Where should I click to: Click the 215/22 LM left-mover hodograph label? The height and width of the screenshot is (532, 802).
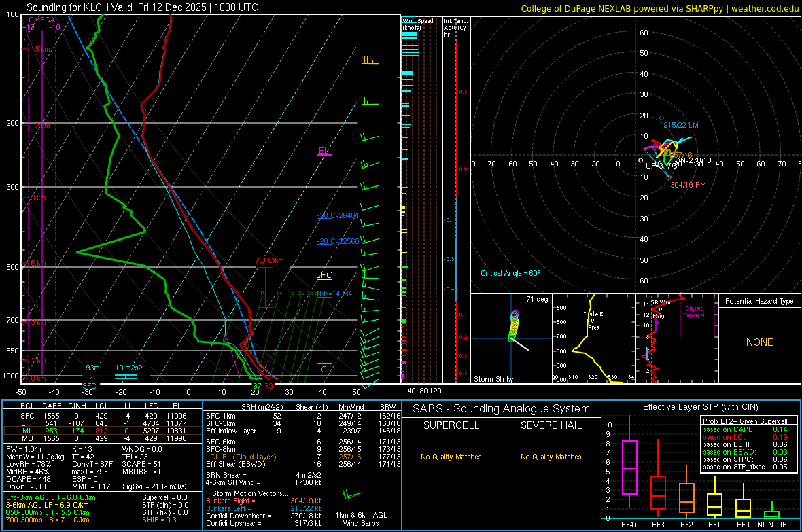[681, 125]
